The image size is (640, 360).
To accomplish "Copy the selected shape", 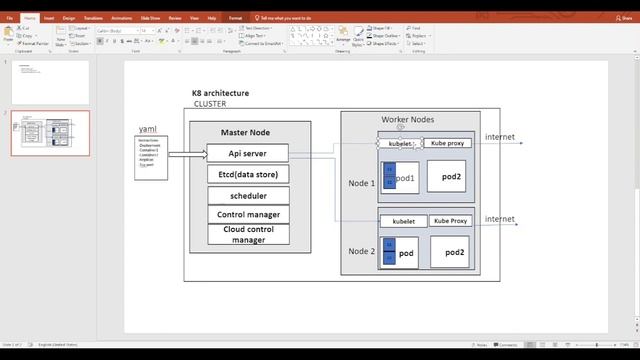I will (x=26, y=36).
